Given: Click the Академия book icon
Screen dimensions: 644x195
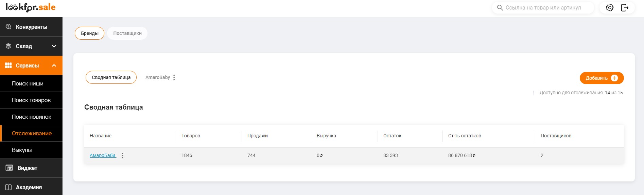Looking at the screenshot, I should coord(8,187).
